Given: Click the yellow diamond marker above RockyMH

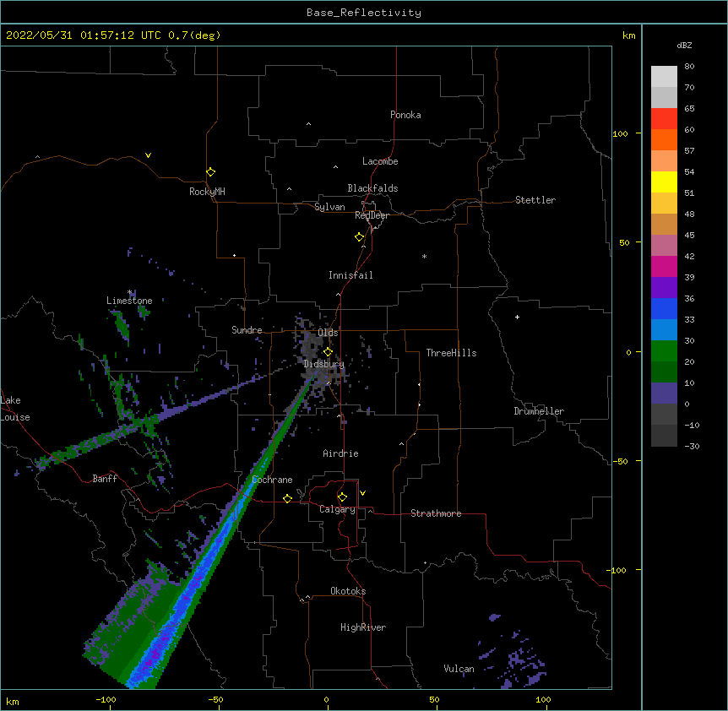Looking at the screenshot, I should pos(210,172).
